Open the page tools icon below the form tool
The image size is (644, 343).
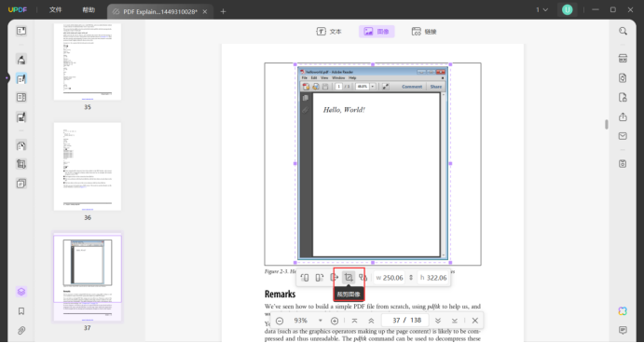21,145
